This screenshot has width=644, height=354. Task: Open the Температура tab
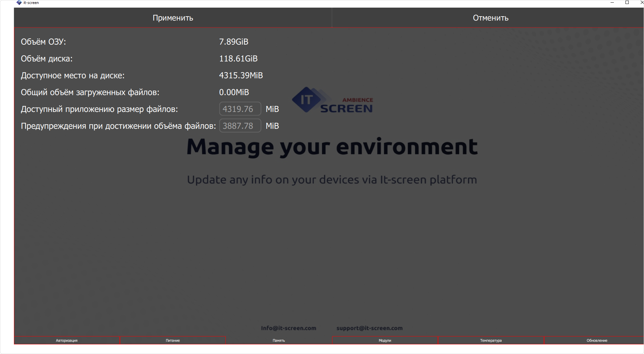coord(491,340)
